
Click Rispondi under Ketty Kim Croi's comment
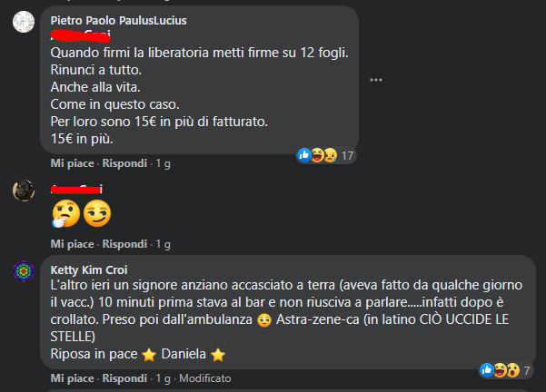coord(124,377)
